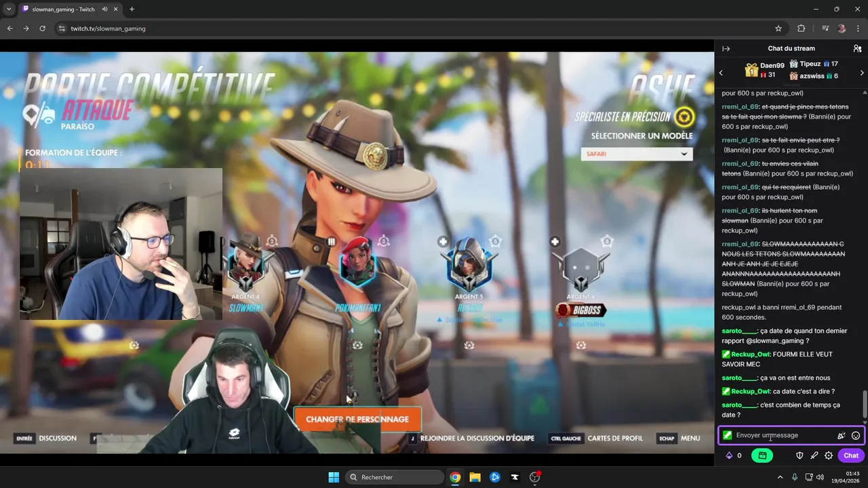Image resolution: width=868 pixels, height=488 pixels.
Task: Open Daen99 top gifter entry
Action: tap(765, 70)
